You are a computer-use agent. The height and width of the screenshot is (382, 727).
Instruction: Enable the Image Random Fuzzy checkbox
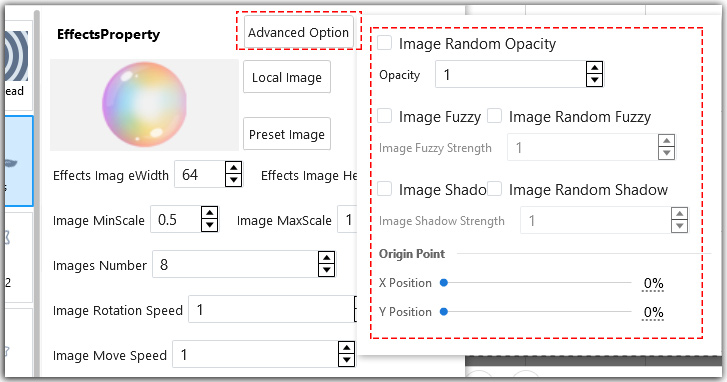click(x=494, y=116)
